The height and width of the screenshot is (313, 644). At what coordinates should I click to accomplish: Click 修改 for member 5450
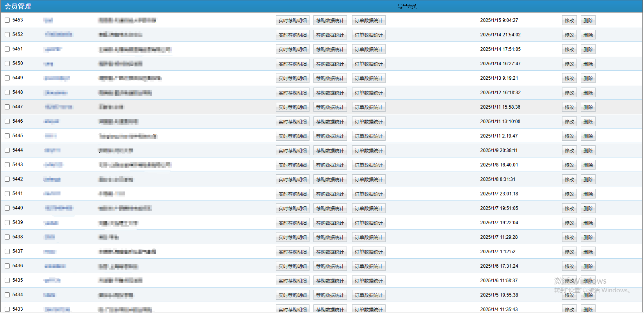click(569, 64)
